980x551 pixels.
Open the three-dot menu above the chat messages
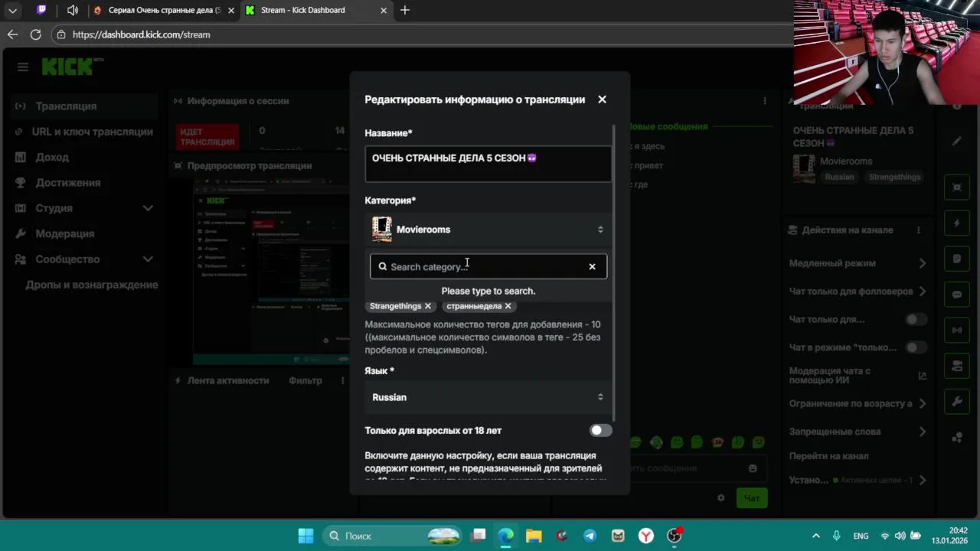(x=764, y=101)
